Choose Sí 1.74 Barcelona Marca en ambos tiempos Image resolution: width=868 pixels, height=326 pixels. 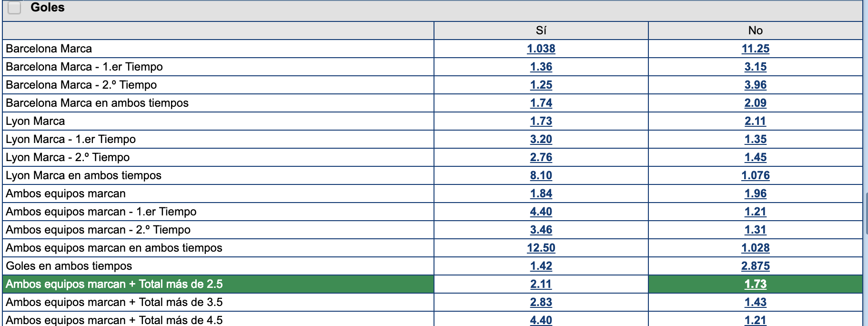tap(541, 103)
